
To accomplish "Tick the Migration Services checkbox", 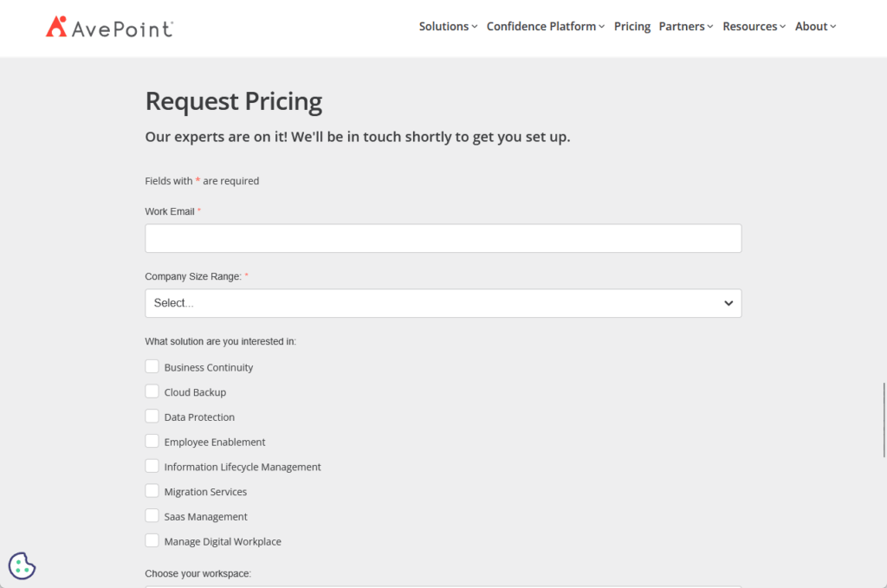I will click(x=152, y=491).
